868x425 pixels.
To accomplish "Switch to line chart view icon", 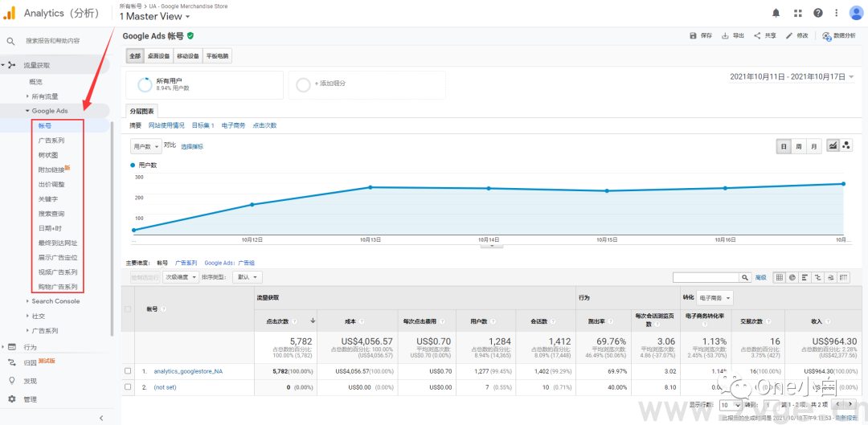I will (x=833, y=145).
